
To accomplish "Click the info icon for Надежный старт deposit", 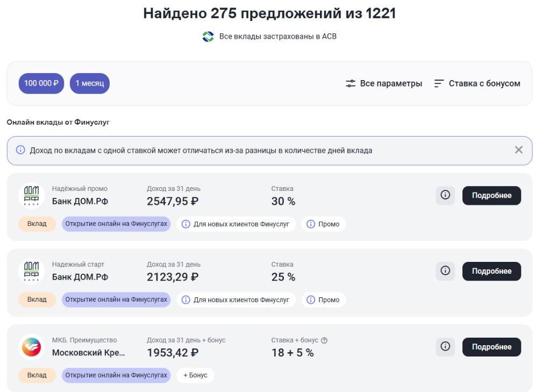I will click(445, 271).
